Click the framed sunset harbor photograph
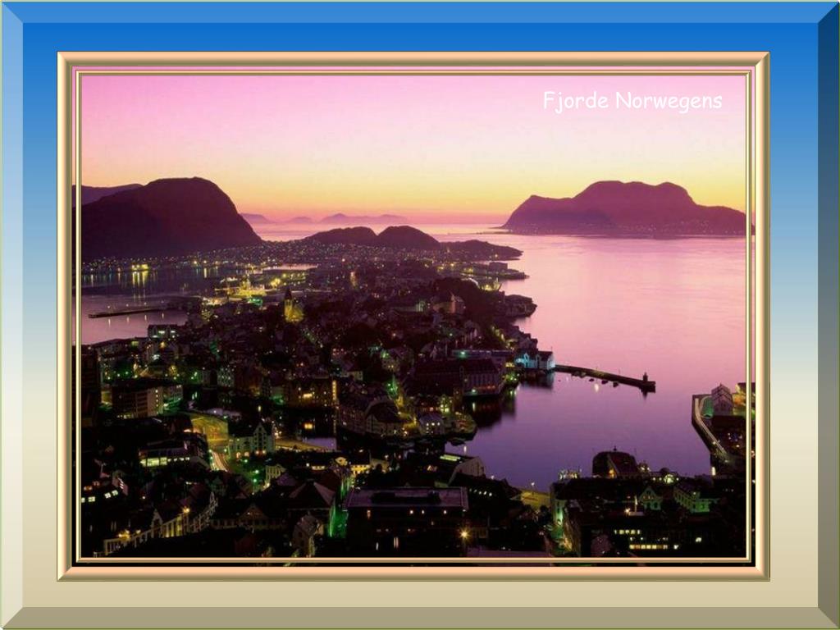 coord(413,316)
